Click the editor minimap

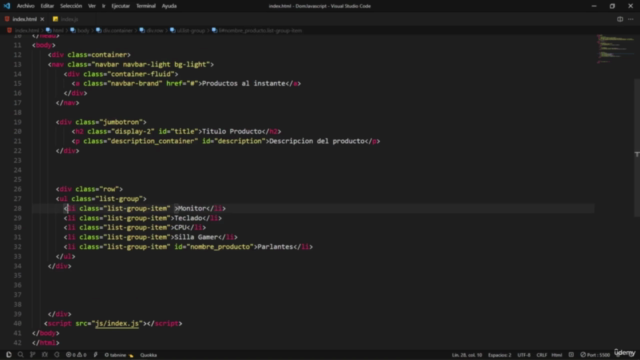[x=616, y=49]
